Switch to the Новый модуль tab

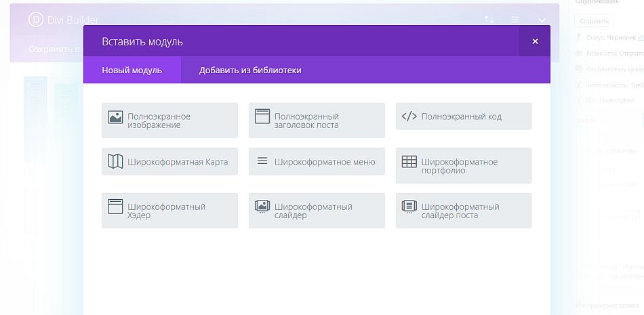(132, 70)
